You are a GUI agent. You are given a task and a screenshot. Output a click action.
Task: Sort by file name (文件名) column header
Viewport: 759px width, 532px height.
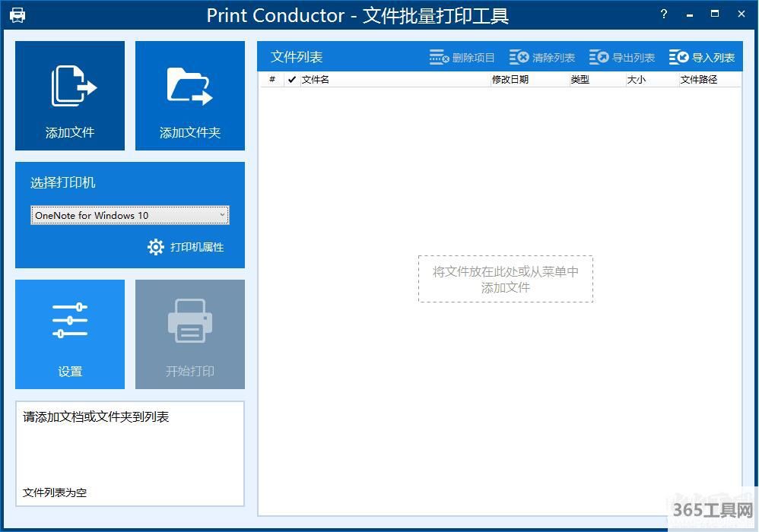coord(394,80)
